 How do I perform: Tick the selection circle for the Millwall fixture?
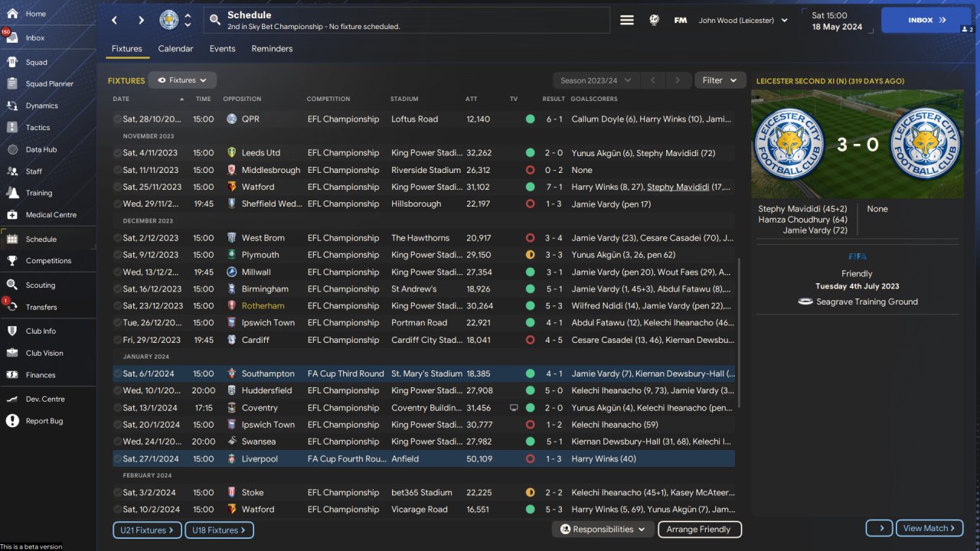point(117,272)
